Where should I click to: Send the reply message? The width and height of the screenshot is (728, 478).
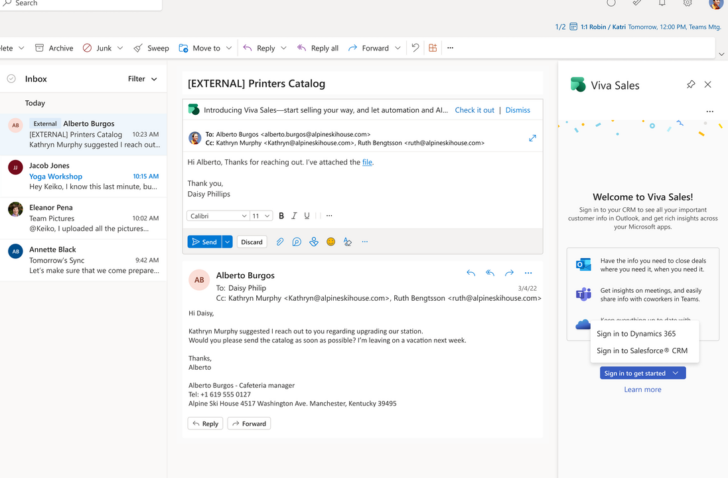click(204, 242)
